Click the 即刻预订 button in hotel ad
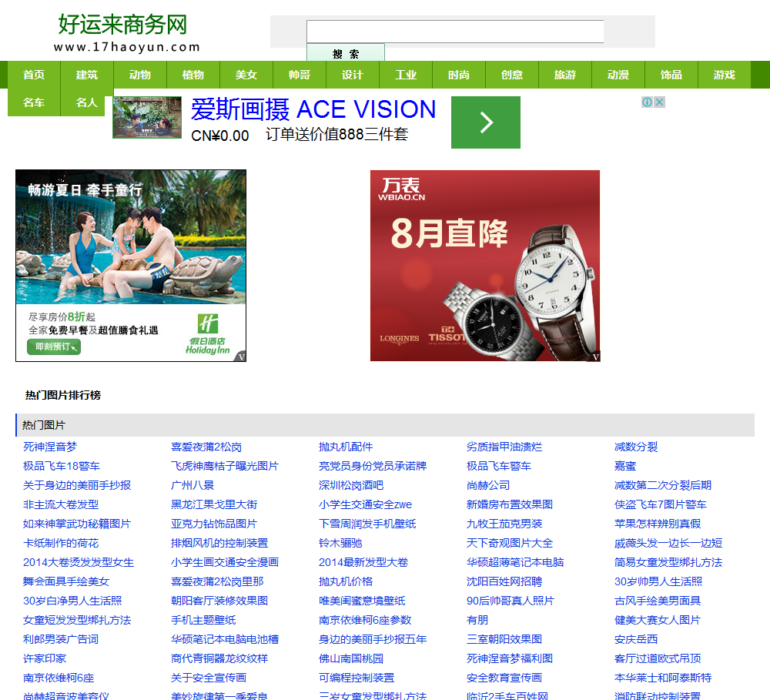This screenshot has height=700, width=770. tap(54, 347)
